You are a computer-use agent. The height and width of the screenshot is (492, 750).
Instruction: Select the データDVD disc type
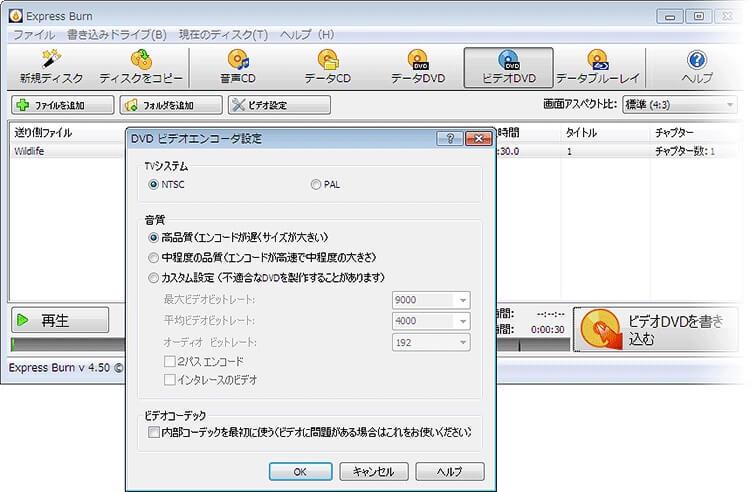pos(418,67)
